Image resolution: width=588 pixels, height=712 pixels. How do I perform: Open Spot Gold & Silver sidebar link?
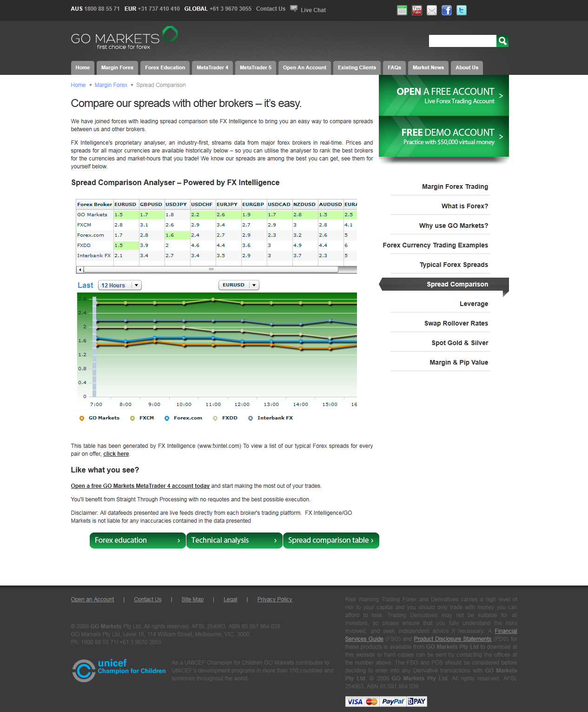[460, 343]
